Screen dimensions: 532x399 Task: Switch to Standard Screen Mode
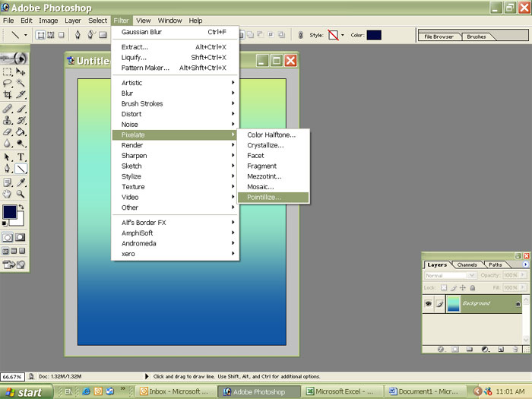tap(5, 251)
